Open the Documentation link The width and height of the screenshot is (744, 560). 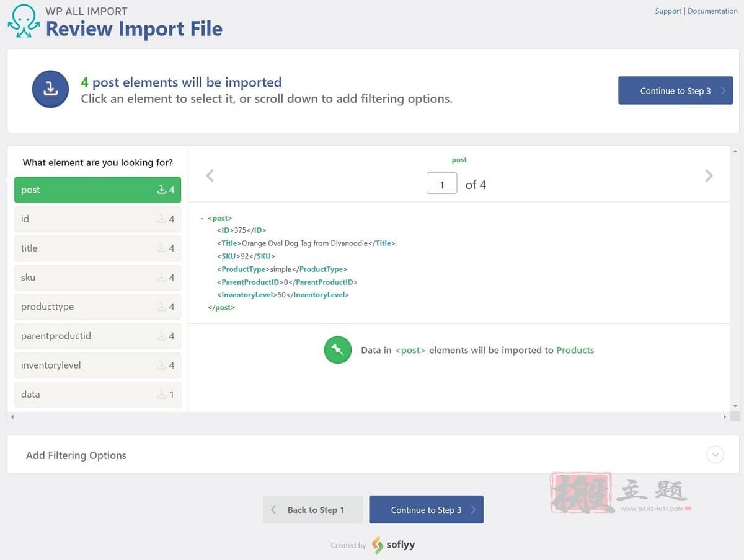712,11
